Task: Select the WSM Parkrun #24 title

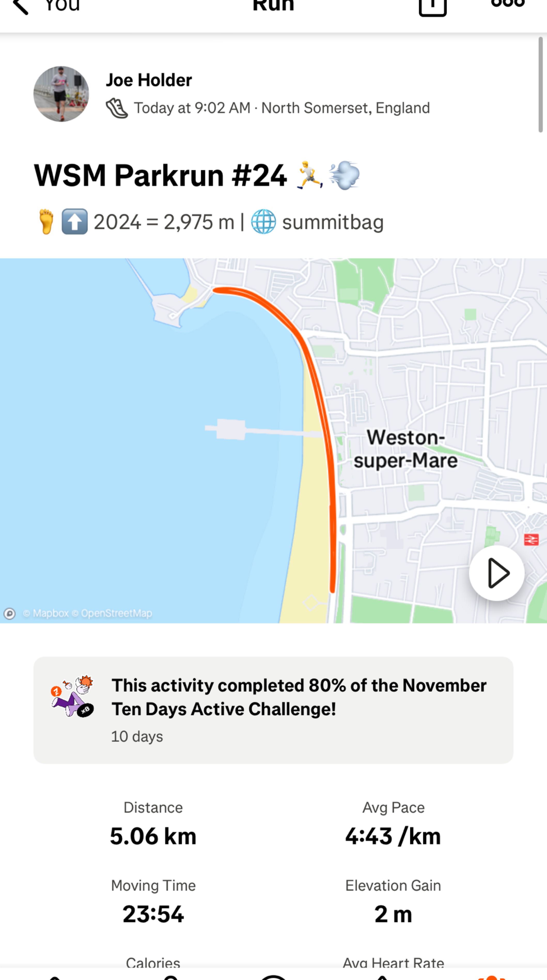Action: pos(160,176)
